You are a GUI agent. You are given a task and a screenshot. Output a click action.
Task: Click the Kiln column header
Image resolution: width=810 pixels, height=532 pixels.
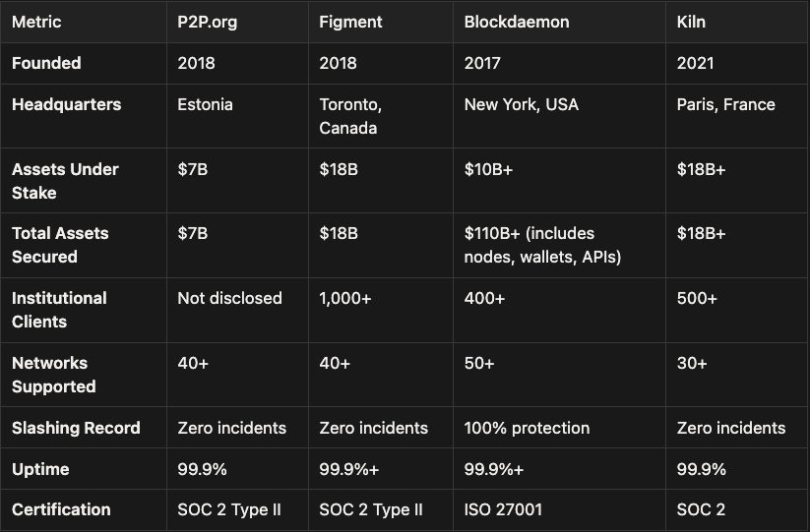coord(691,22)
